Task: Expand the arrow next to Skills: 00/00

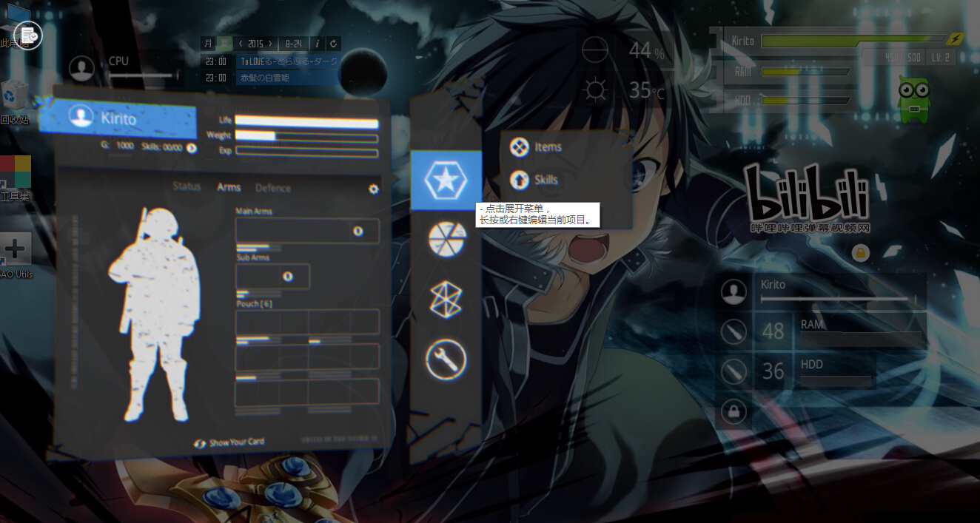Action: point(192,147)
